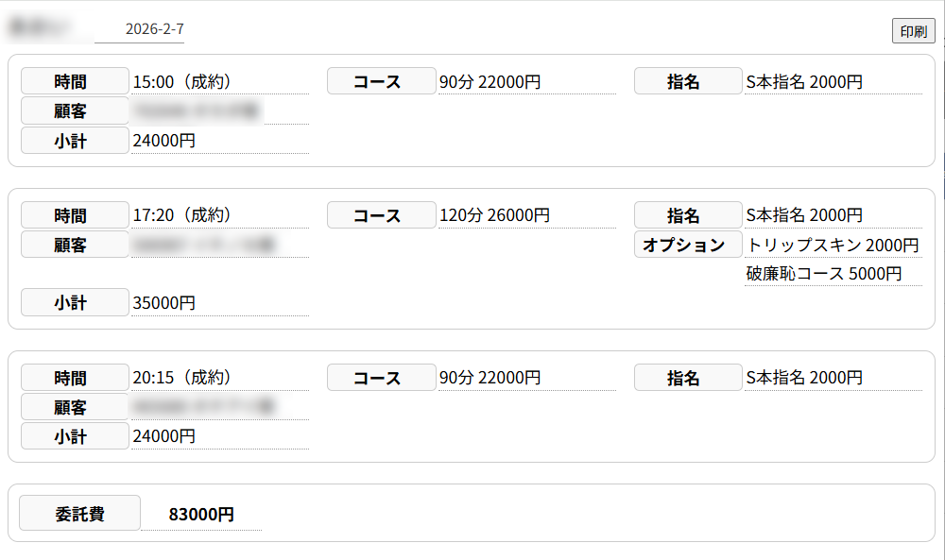The image size is (945, 560).
Task: Click the 顧客 label in the 20:15 booking
Action: pyautogui.click(x=75, y=408)
